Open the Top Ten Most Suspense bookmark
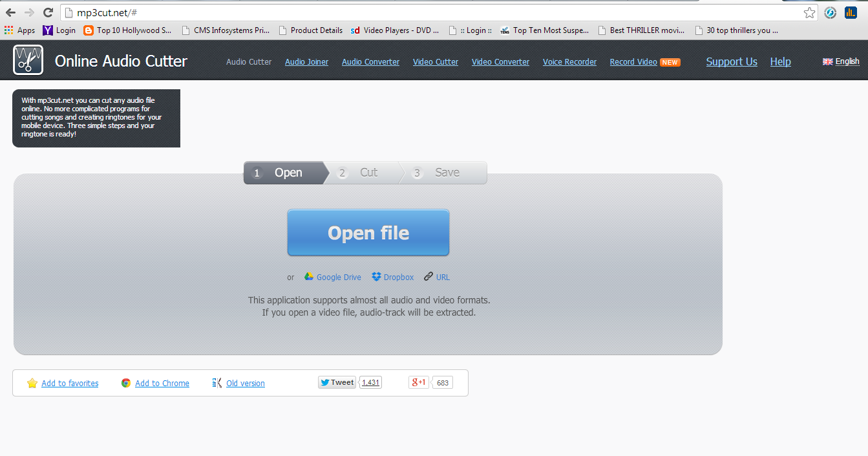The image size is (868, 456). [x=544, y=30]
